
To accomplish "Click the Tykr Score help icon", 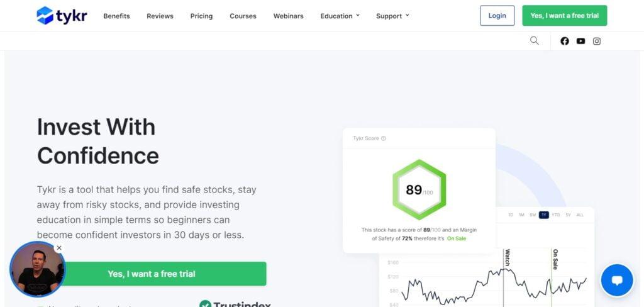I will click(383, 138).
